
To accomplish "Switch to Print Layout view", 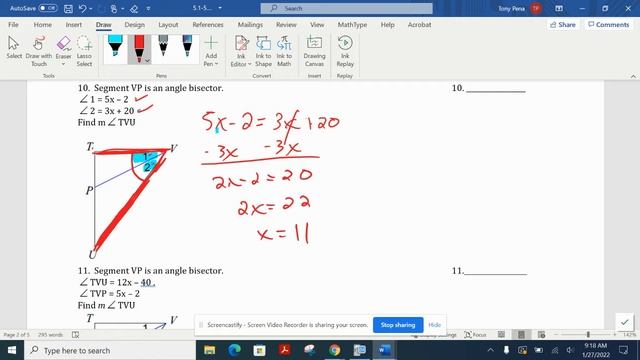I will (x=521, y=335).
